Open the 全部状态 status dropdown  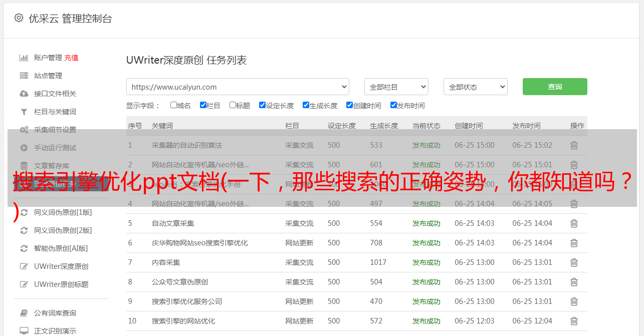pyautogui.click(x=475, y=87)
